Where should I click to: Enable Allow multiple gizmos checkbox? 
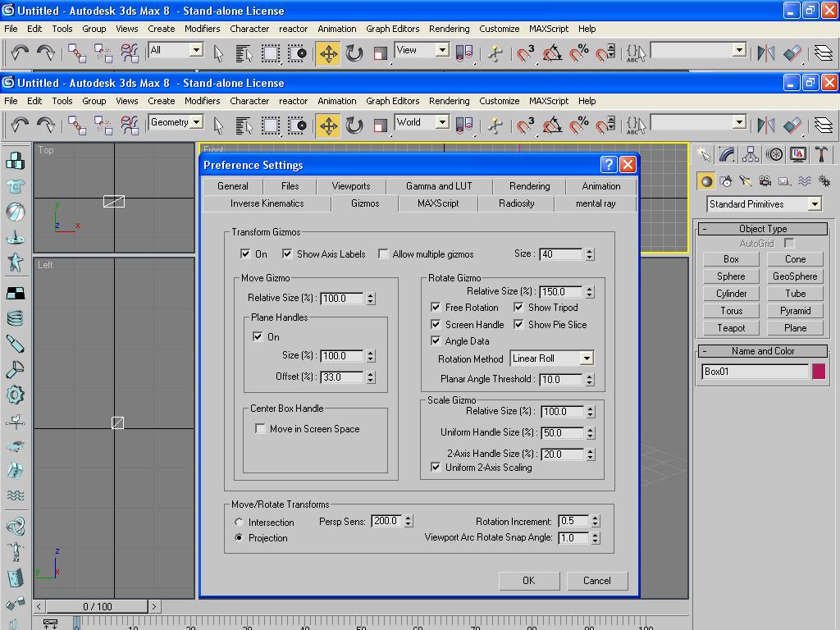click(x=383, y=254)
